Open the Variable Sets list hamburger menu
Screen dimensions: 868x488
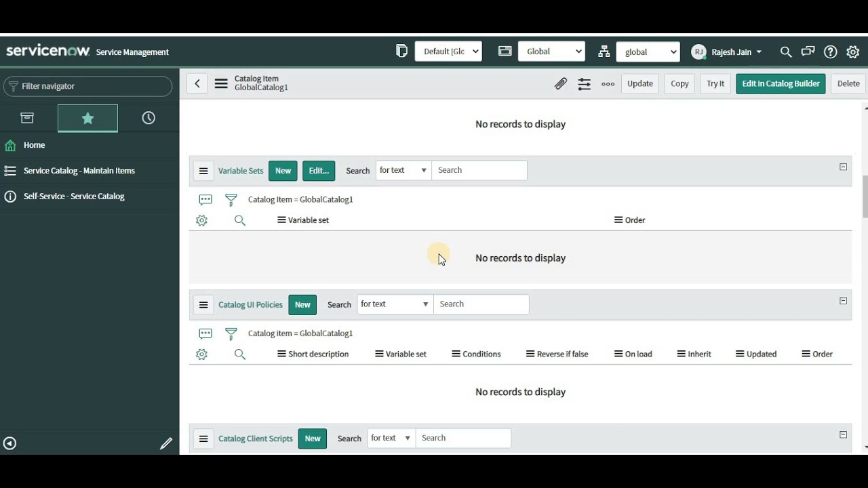pos(203,170)
